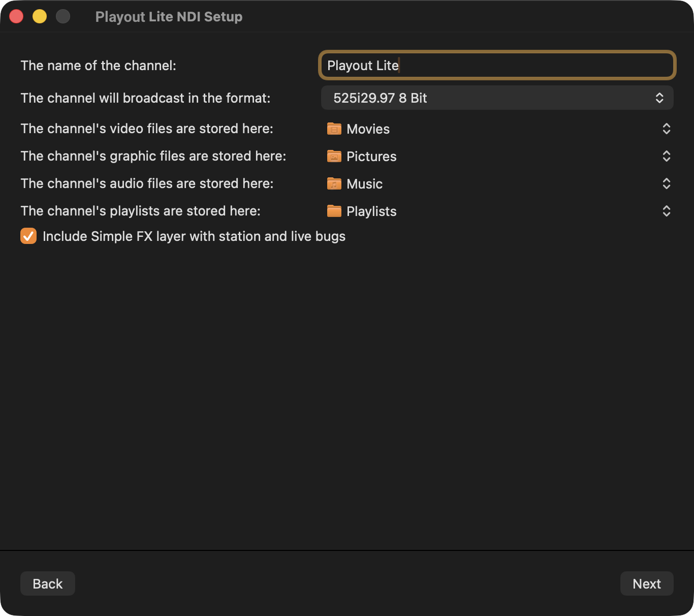Image resolution: width=694 pixels, height=616 pixels.
Task: Click the channel name text field
Action: (497, 65)
